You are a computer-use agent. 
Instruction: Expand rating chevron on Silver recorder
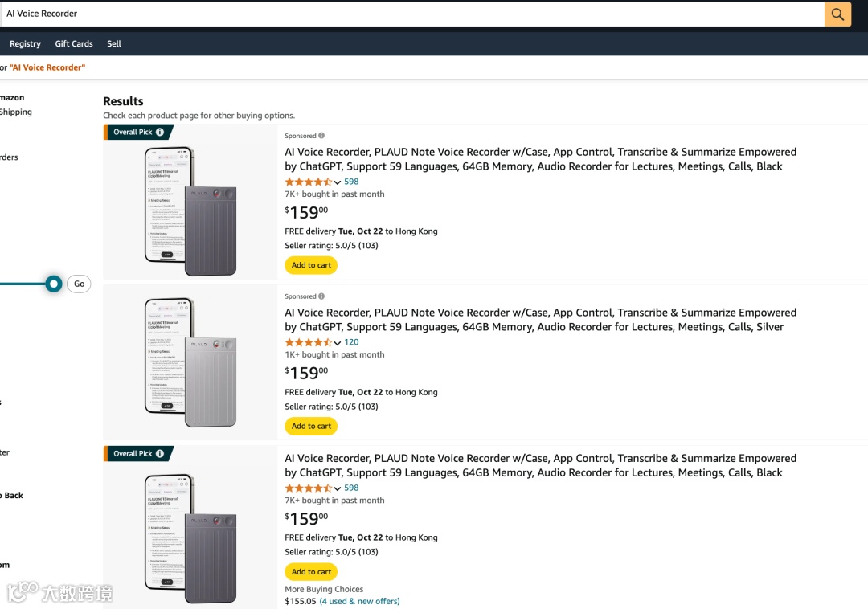[338, 343]
